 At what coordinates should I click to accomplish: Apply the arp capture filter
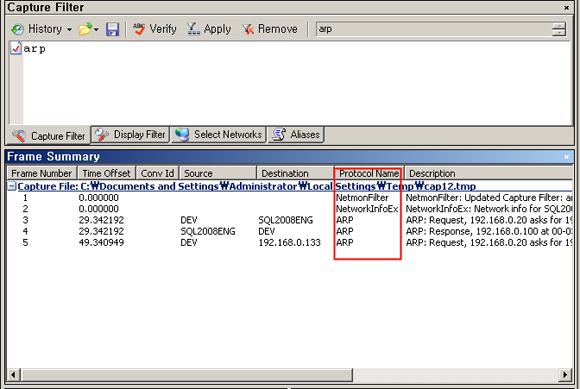coord(209,29)
